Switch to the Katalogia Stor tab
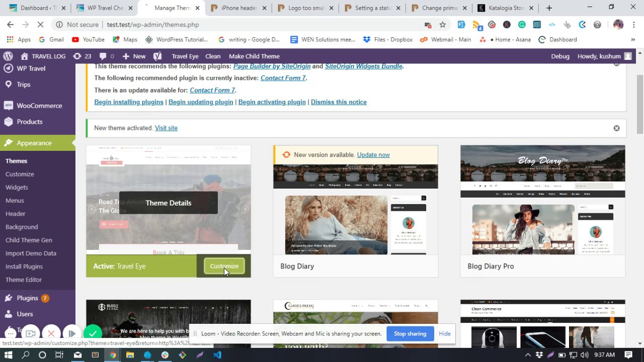644x362 pixels. (506, 8)
